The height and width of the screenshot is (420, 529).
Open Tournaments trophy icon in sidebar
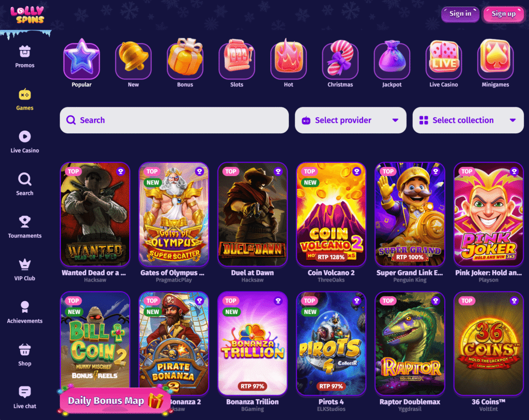pyautogui.click(x=25, y=222)
